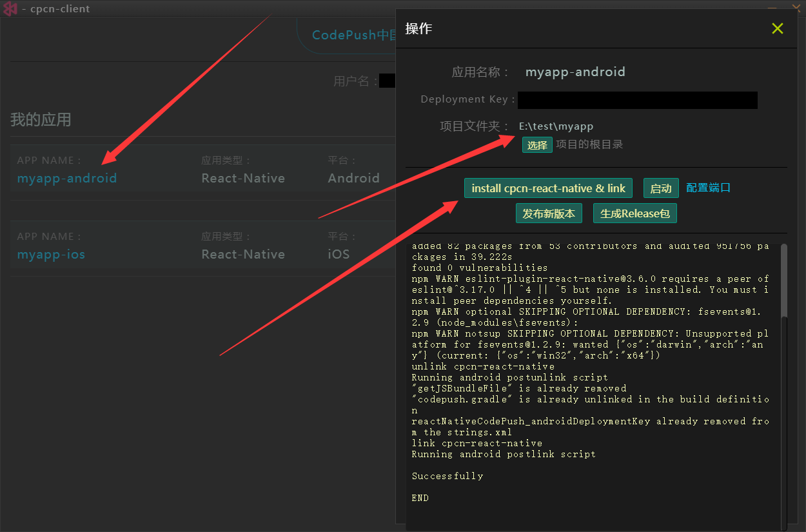The image size is (806, 532).
Task: Click install cpcn-react-native & link button
Action: pos(548,188)
